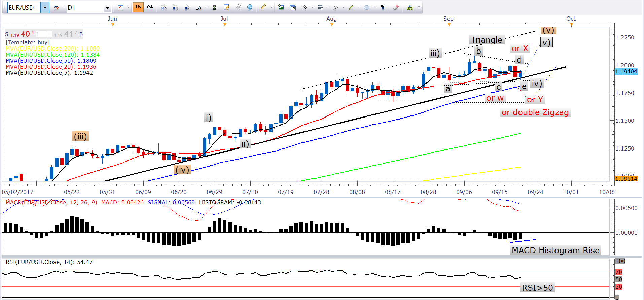Click the ABC add text label tool
The image size is (644, 300).
point(382,7)
